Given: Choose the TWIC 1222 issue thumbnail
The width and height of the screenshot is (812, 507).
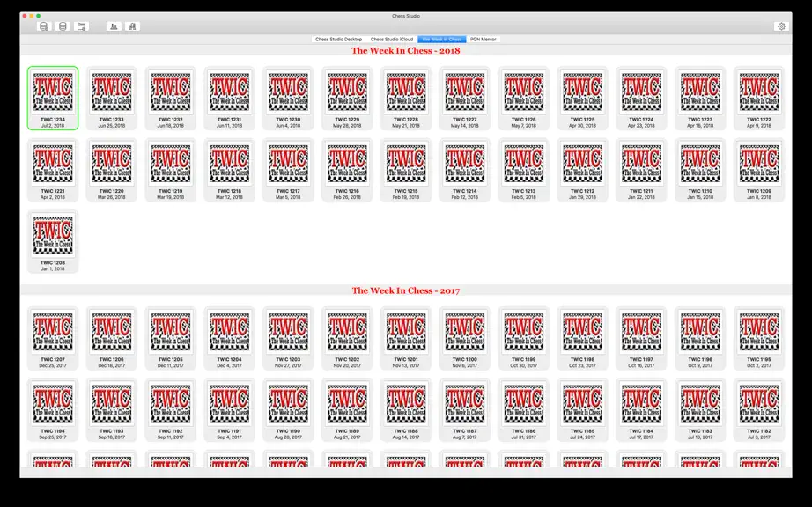Looking at the screenshot, I should [759, 98].
